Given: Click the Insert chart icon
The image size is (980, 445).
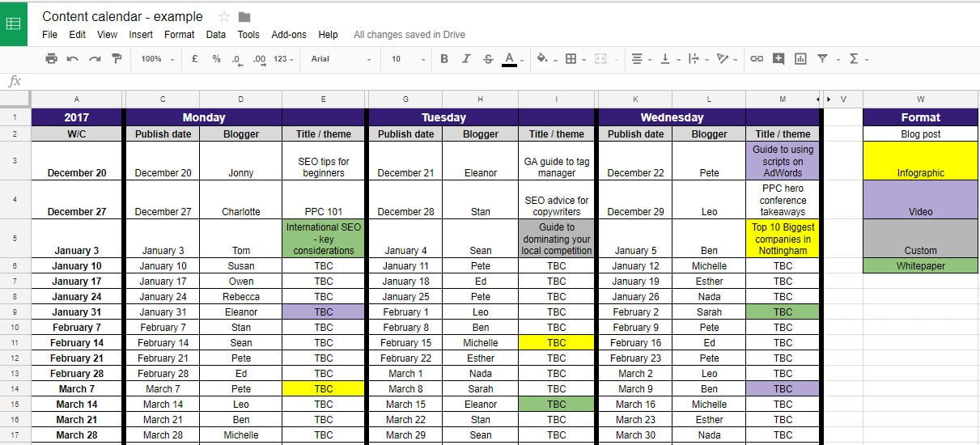Looking at the screenshot, I should pyautogui.click(x=800, y=58).
